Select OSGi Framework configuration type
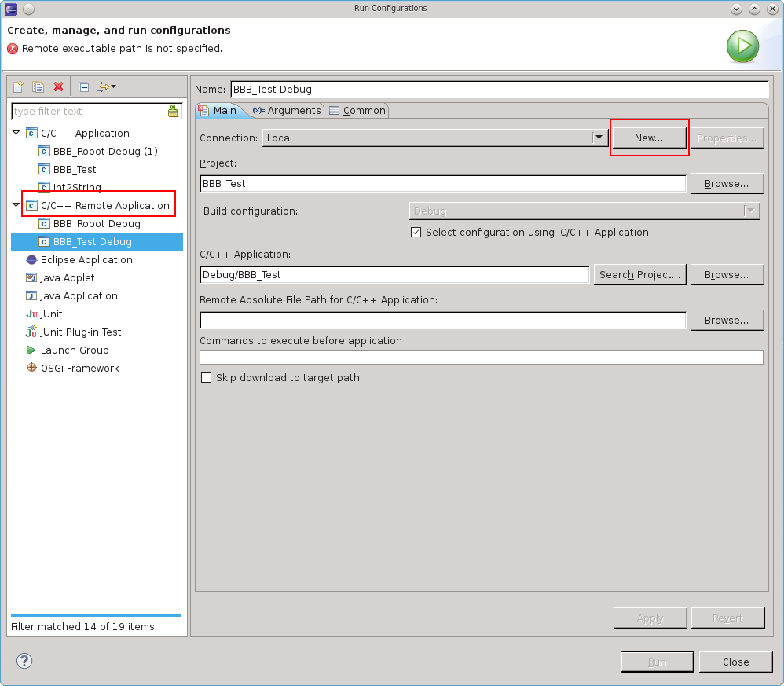The image size is (784, 686). 79,368
